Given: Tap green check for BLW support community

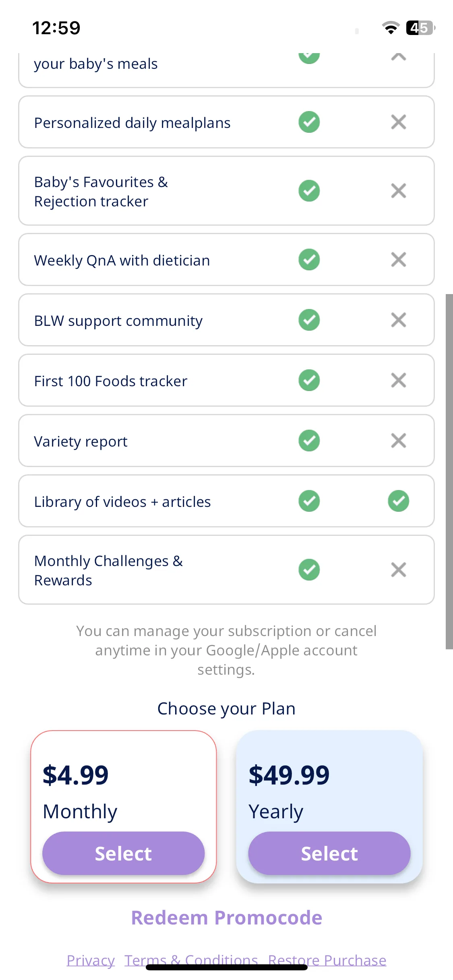Looking at the screenshot, I should click(309, 320).
